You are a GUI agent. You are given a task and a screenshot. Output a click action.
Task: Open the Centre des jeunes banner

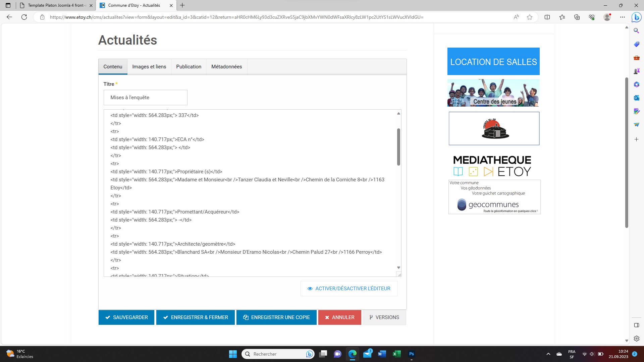coord(493,93)
